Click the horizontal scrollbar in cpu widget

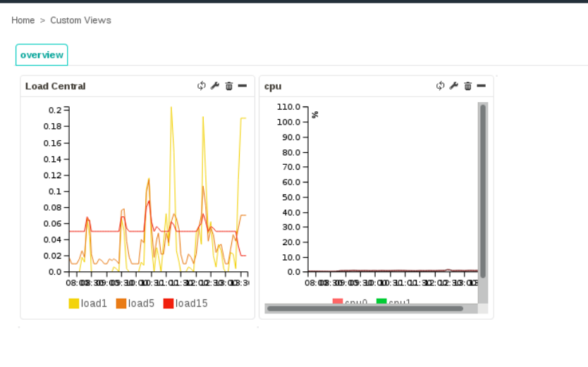tap(365, 309)
